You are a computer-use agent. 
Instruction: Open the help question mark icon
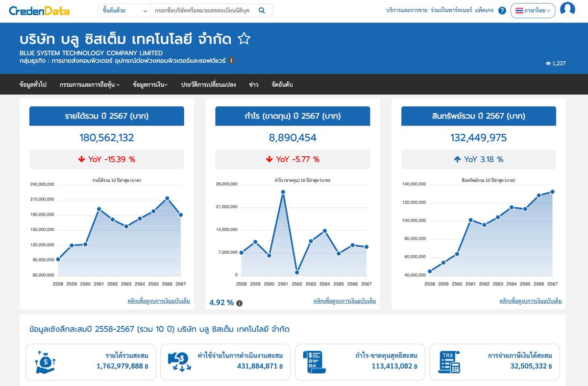pyautogui.click(x=502, y=10)
